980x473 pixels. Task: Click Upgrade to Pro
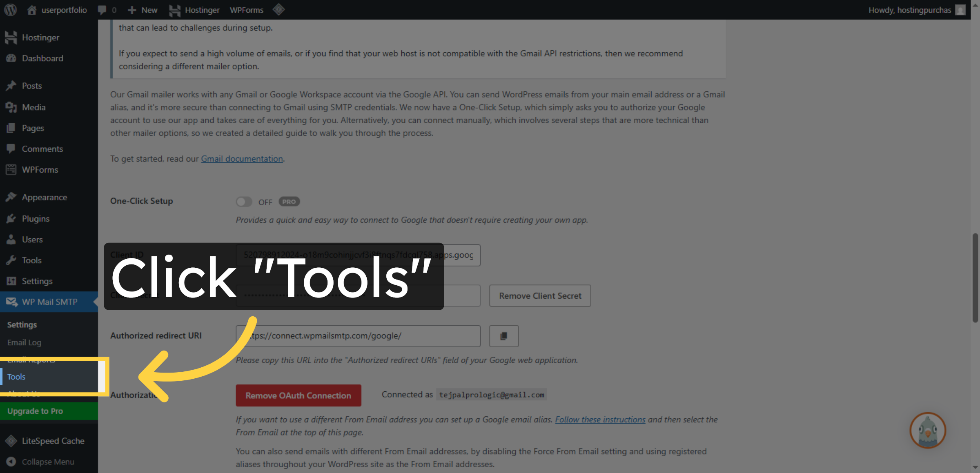[35, 411]
